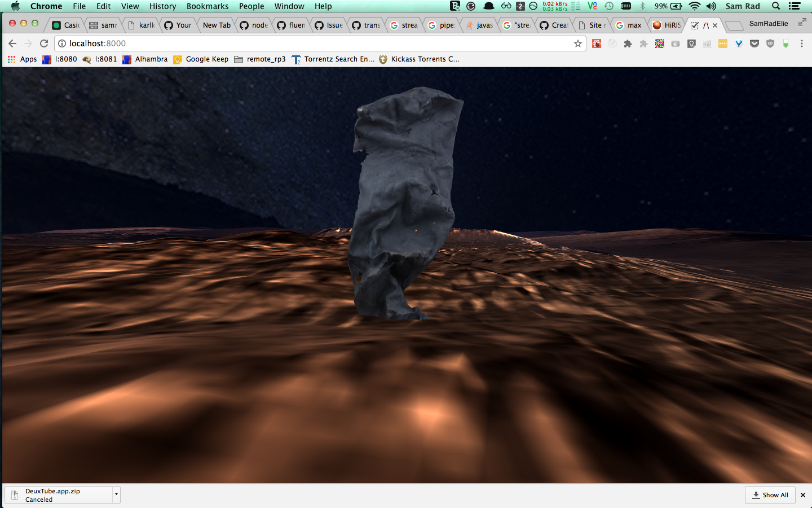
Task: Switch to the javas Stack Overflow tab
Action: (479, 25)
